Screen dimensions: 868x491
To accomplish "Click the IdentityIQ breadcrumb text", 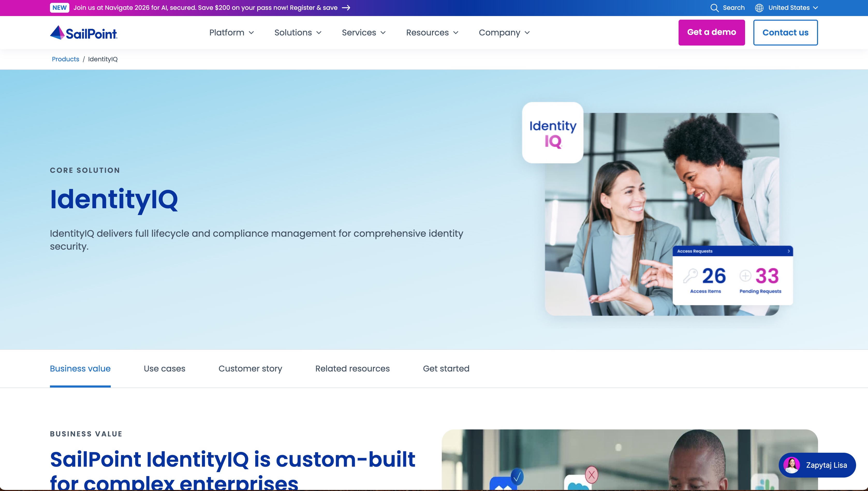I will [103, 59].
